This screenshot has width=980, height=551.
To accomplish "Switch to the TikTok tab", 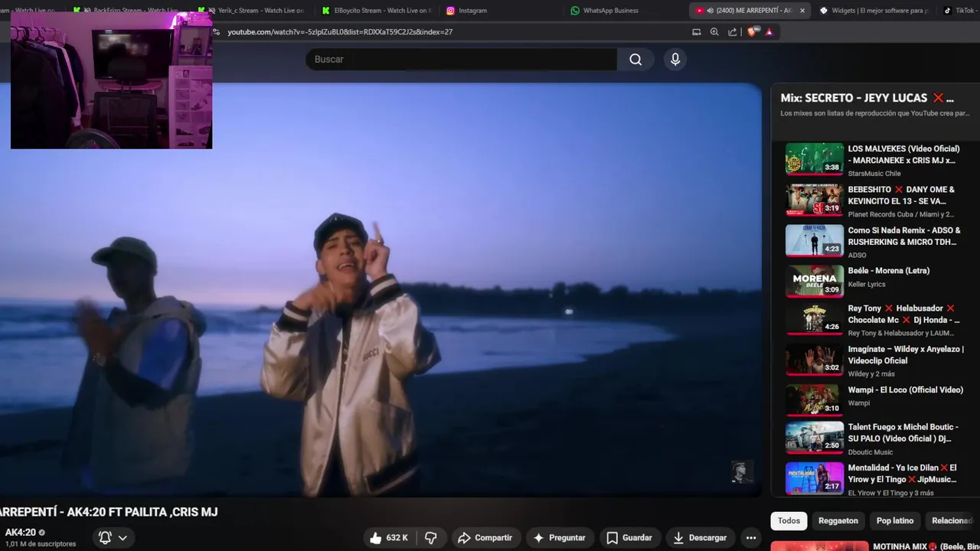I will pyautogui.click(x=959, y=11).
